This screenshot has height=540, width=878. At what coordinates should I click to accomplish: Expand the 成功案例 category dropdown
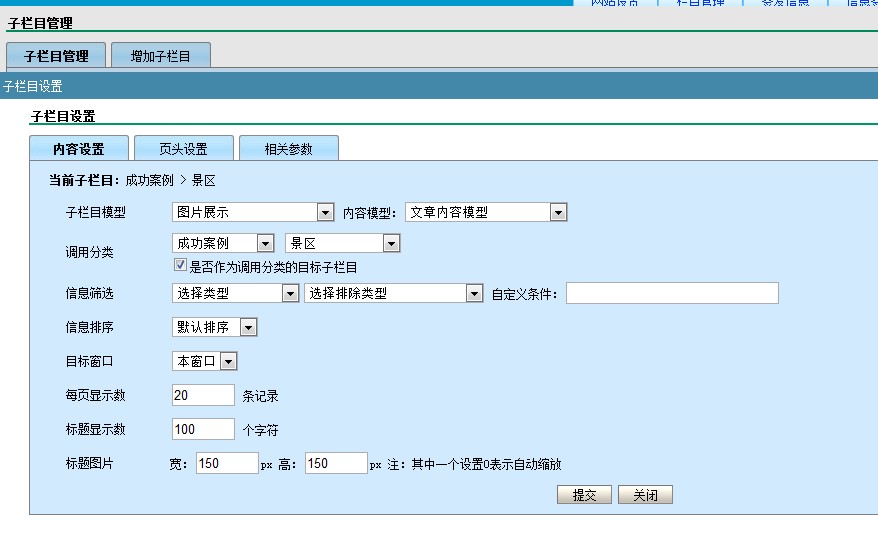point(223,243)
